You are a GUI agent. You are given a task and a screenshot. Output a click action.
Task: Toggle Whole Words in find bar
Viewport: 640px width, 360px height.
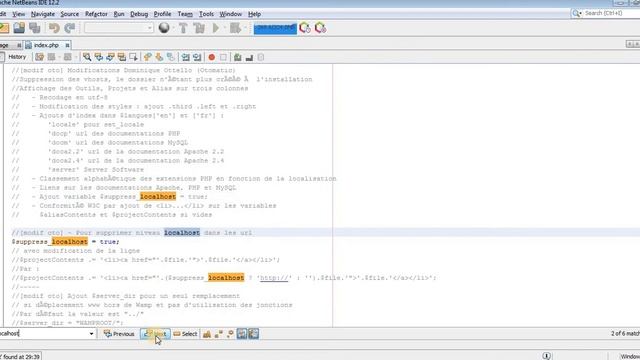pyautogui.click(x=218, y=334)
